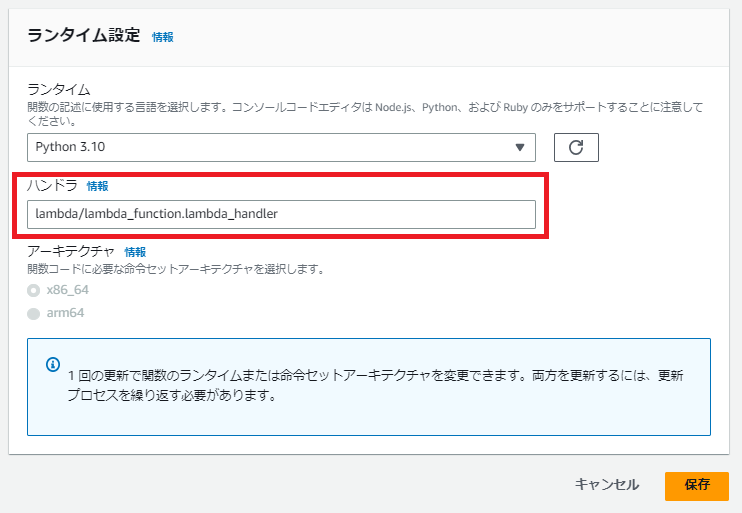Click the アーキテクチャ section label

coord(71,252)
